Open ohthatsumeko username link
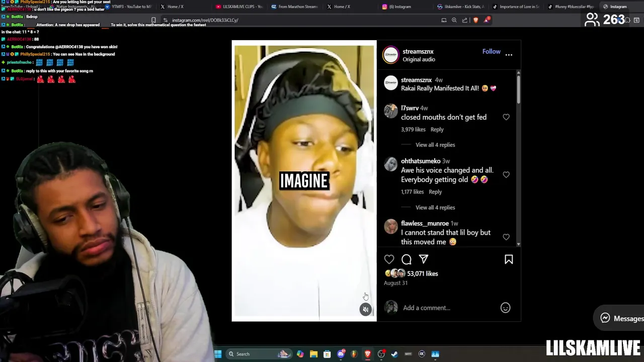644x362 pixels. [421, 161]
